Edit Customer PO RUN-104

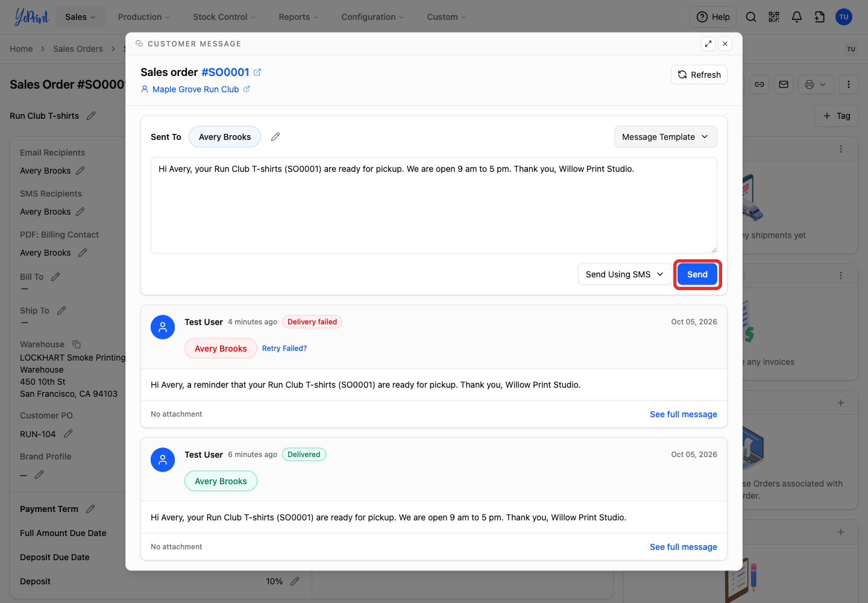[68, 434]
